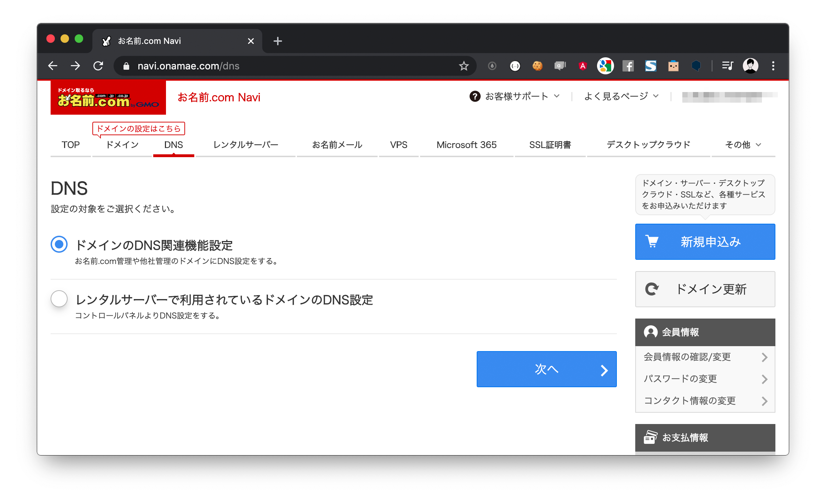Viewport: 826px width, 504px height.
Task: Close the お名前.com Navi tab
Action: (x=251, y=41)
